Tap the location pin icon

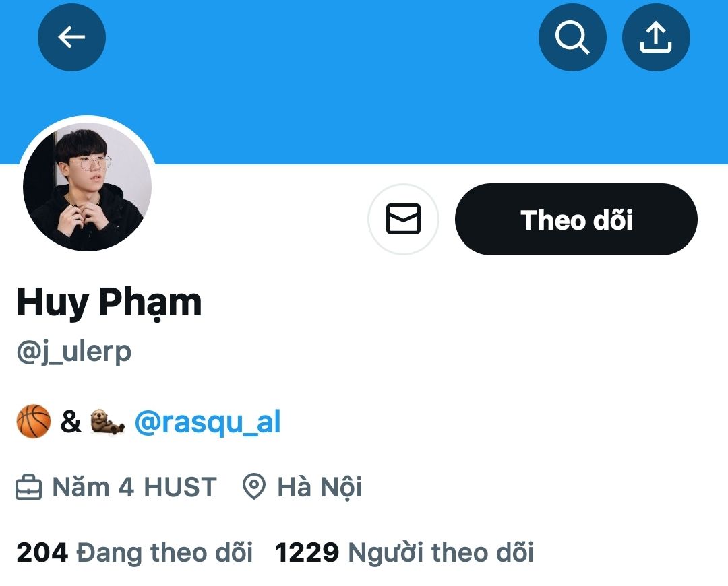254,487
